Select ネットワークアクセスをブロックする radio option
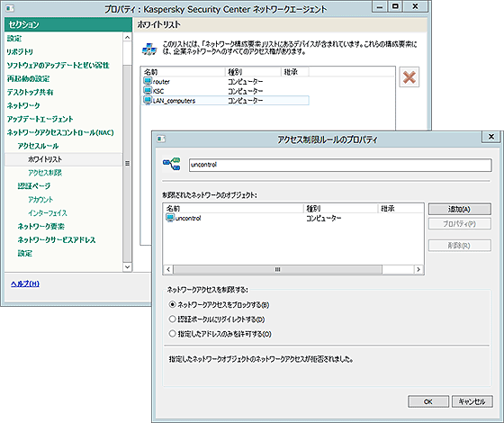 (172, 304)
